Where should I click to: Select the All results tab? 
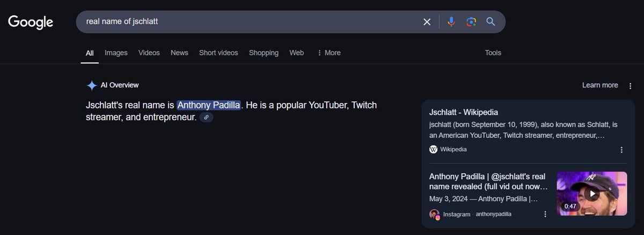[90, 53]
